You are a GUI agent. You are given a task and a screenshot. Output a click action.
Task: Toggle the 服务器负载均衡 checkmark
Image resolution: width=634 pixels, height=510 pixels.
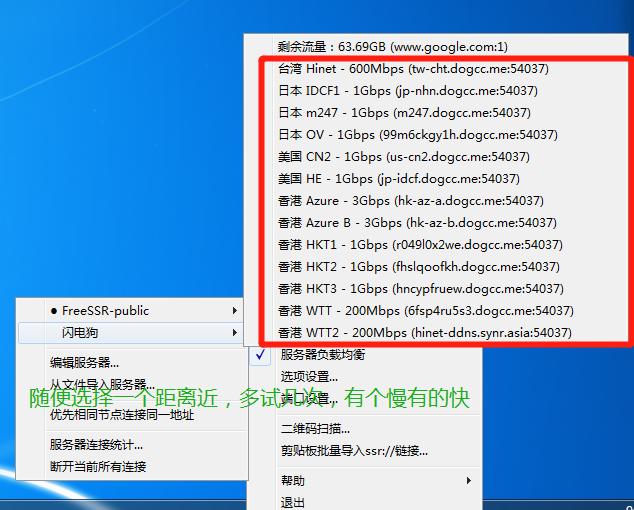[260, 355]
